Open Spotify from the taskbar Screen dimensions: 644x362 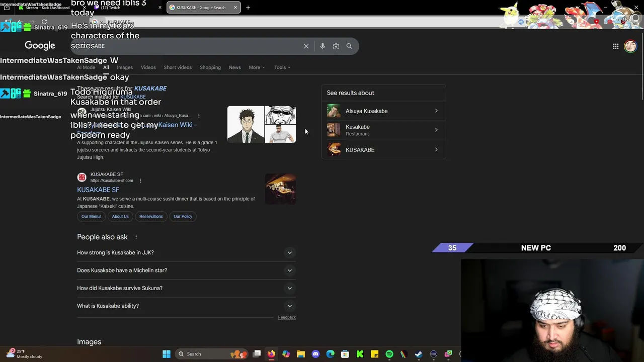(389, 354)
